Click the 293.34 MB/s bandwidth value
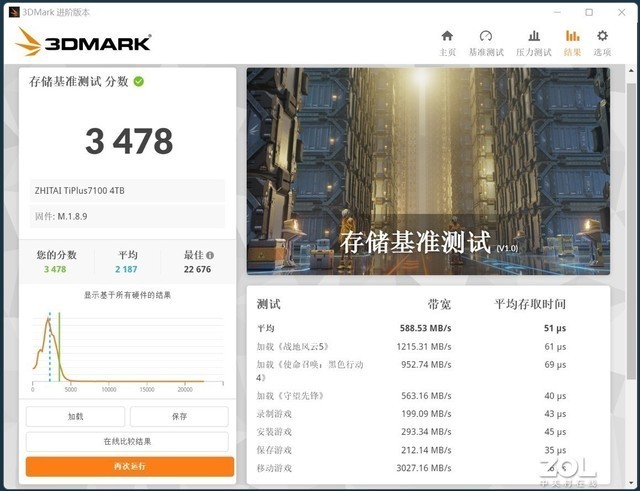The width and height of the screenshot is (640, 491). (426, 432)
